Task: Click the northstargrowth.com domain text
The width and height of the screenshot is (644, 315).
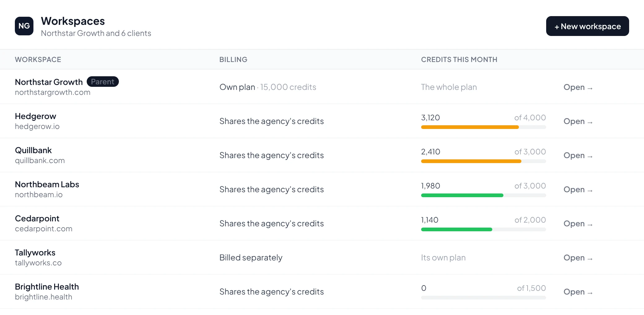Action: [x=53, y=92]
